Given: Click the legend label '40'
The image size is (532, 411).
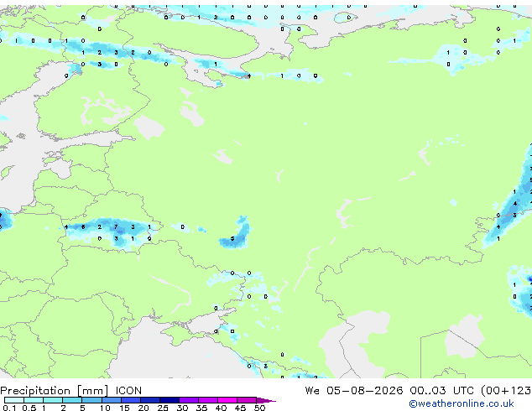Looking at the screenshot, I should 221,408.
